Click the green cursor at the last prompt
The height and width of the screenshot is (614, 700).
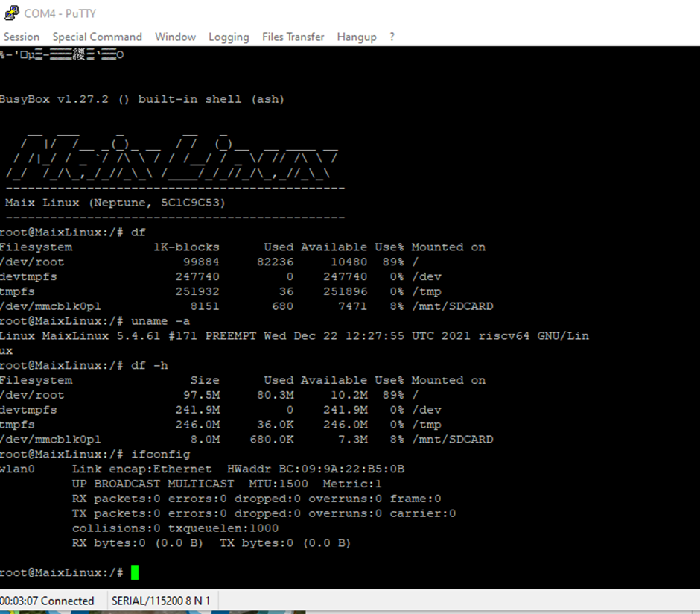(x=135, y=572)
